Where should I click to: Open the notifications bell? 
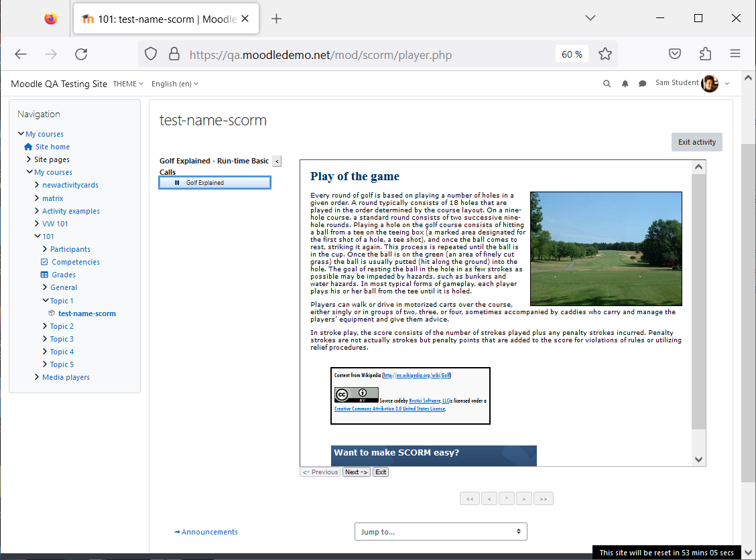point(625,84)
